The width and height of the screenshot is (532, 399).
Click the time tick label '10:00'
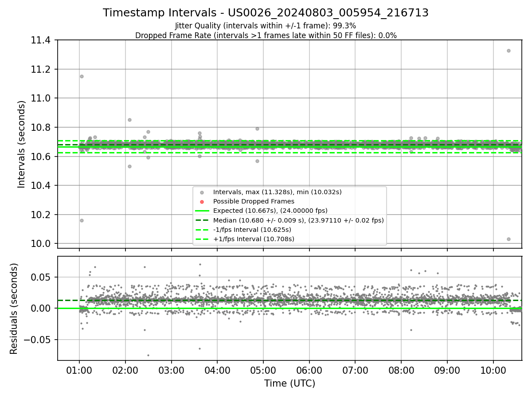click(x=493, y=370)
